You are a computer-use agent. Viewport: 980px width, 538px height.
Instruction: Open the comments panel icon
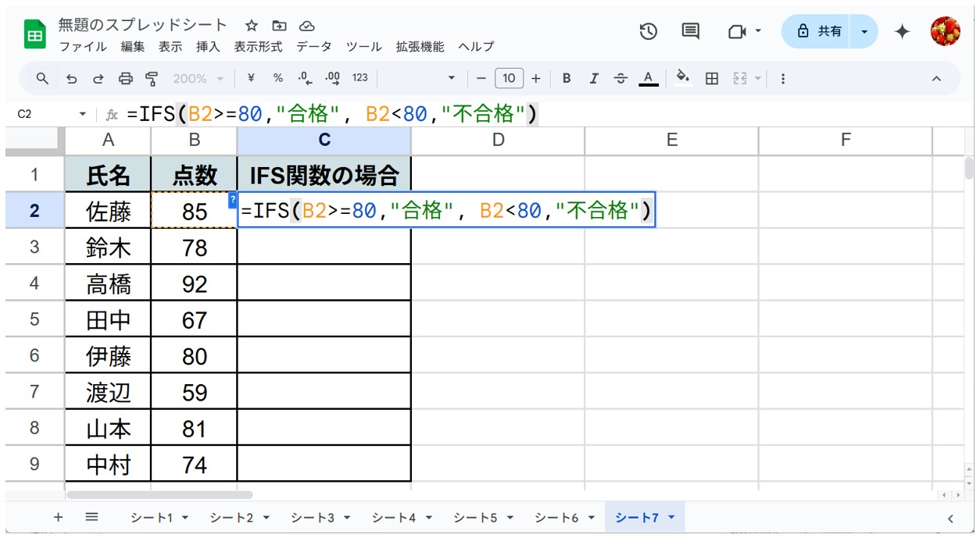point(690,31)
